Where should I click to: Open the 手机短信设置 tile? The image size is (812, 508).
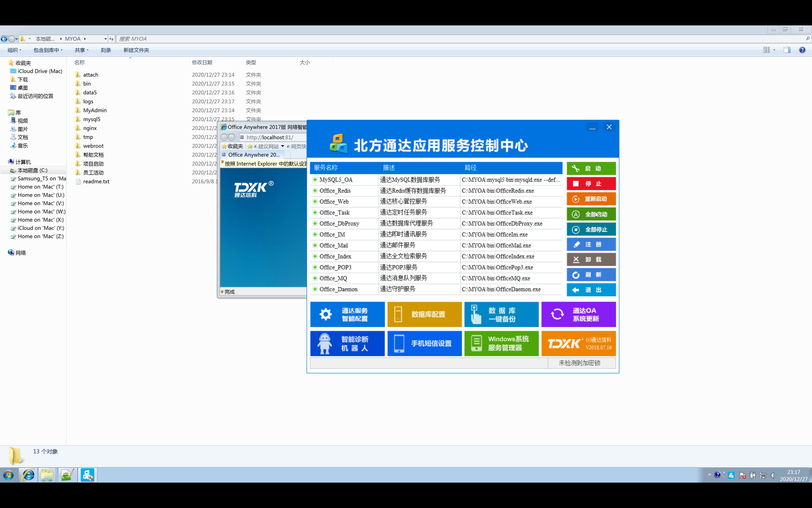(x=424, y=343)
